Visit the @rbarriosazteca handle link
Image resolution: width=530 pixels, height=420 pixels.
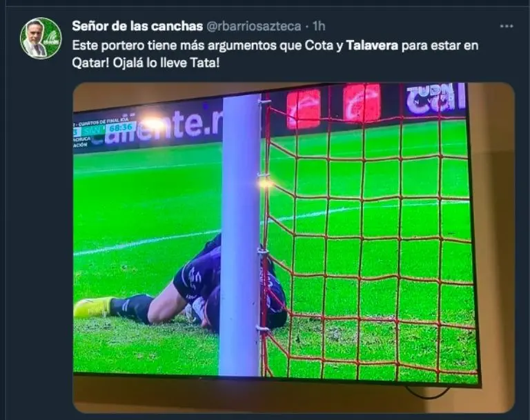tap(253, 26)
